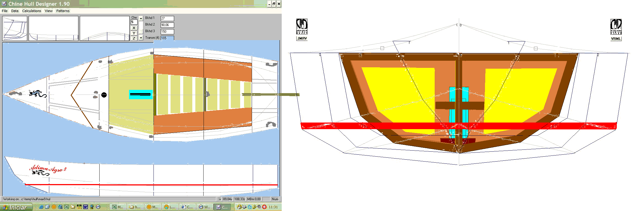Click the Bkhd 2 input field
The image size is (644, 211).
tap(167, 25)
